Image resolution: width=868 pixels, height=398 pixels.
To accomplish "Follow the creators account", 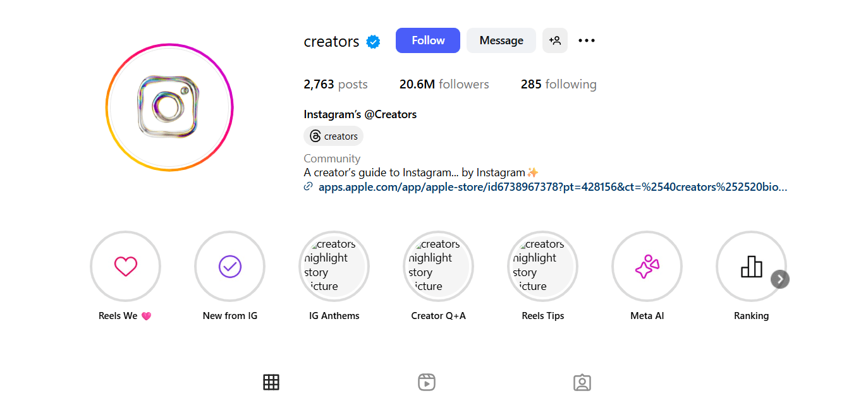I will pyautogui.click(x=427, y=40).
